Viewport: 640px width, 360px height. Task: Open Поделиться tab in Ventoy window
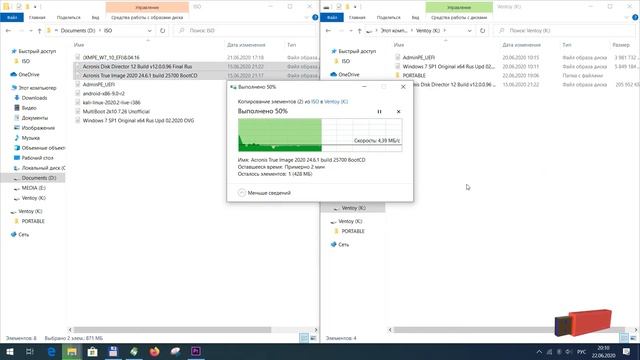pyautogui.click(x=388, y=18)
